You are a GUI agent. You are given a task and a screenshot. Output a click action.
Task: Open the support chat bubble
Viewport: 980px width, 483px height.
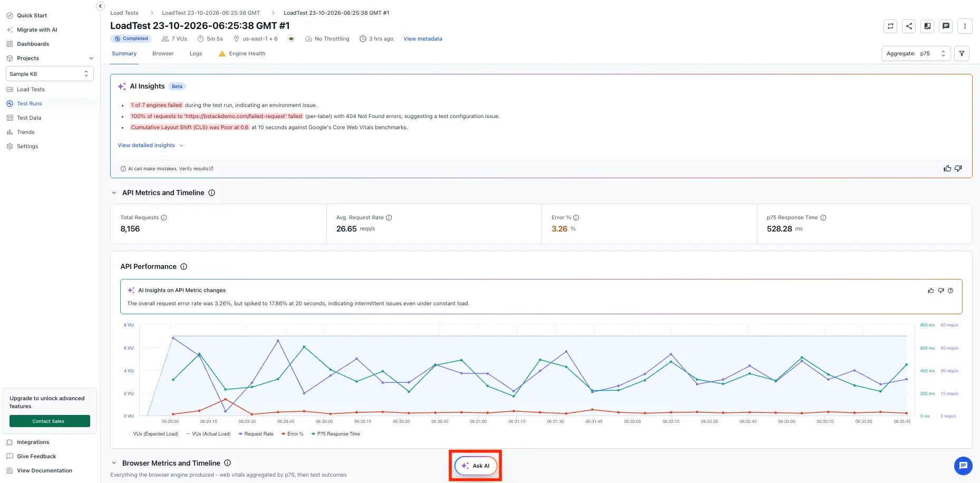(x=963, y=466)
